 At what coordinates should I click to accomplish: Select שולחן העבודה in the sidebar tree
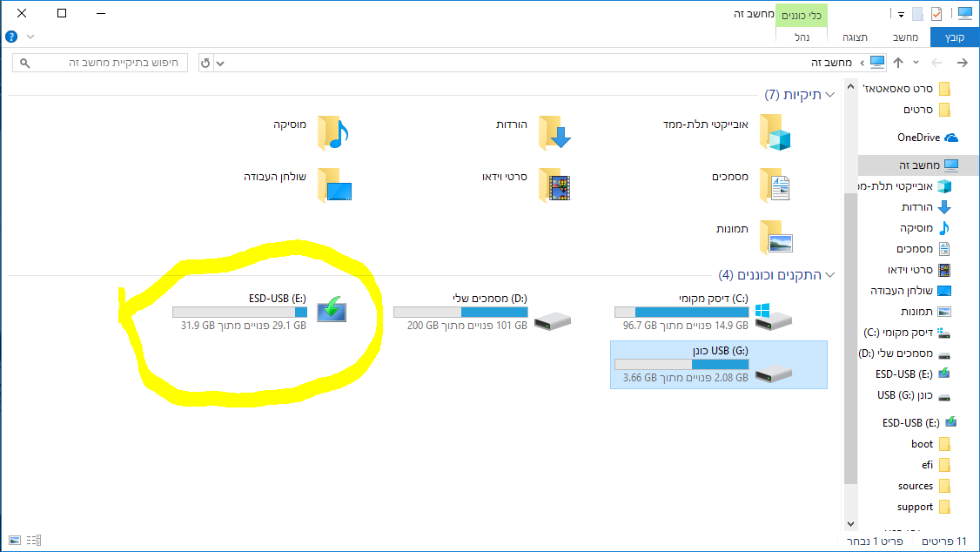910,291
